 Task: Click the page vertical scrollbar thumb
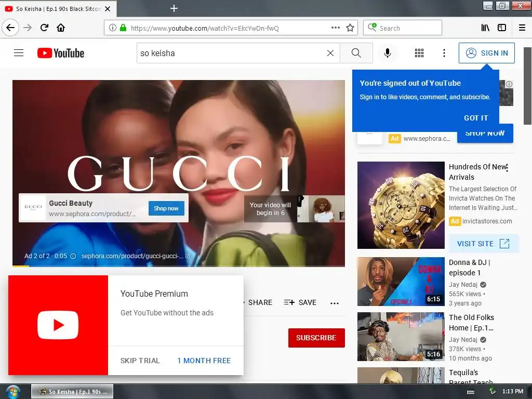coord(528,86)
